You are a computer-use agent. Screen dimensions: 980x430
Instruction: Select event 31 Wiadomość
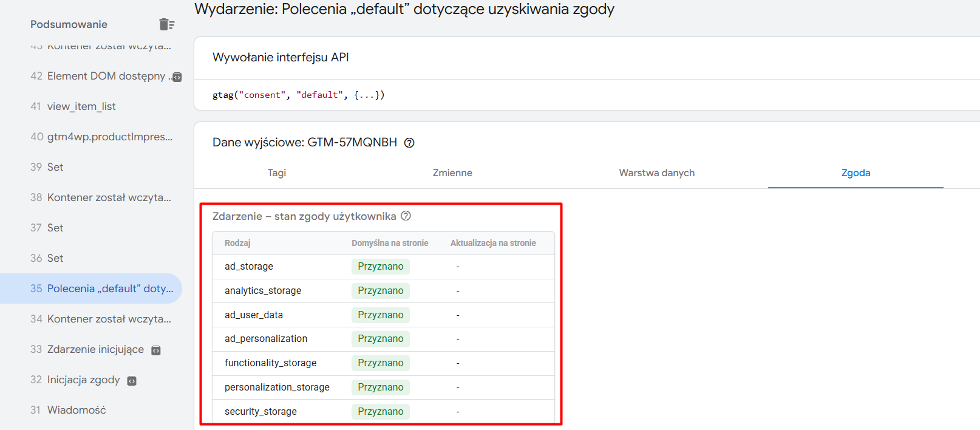[x=91, y=410]
